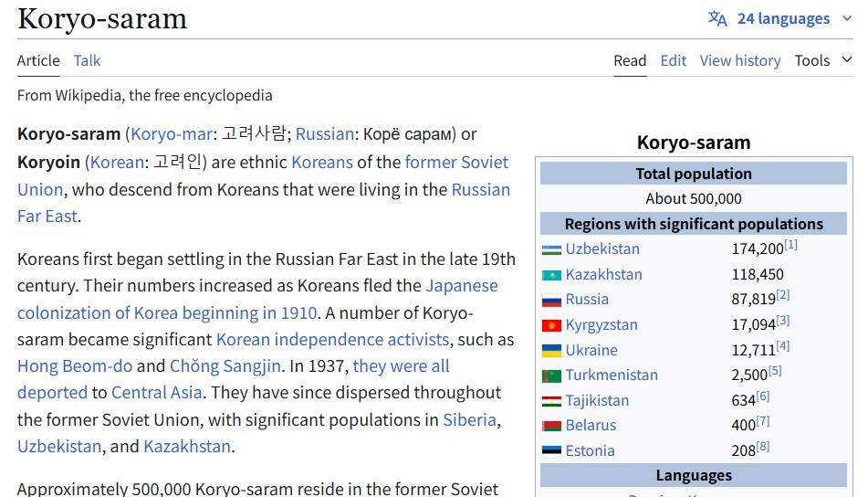Follow the Hong Beom-do link
The height and width of the screenshot is (497, 868).
pyautogui.click(x=75, y=366)
